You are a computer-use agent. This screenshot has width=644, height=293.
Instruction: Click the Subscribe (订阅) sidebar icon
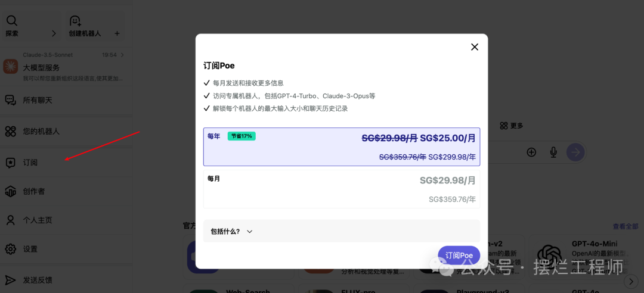(11, 163)
